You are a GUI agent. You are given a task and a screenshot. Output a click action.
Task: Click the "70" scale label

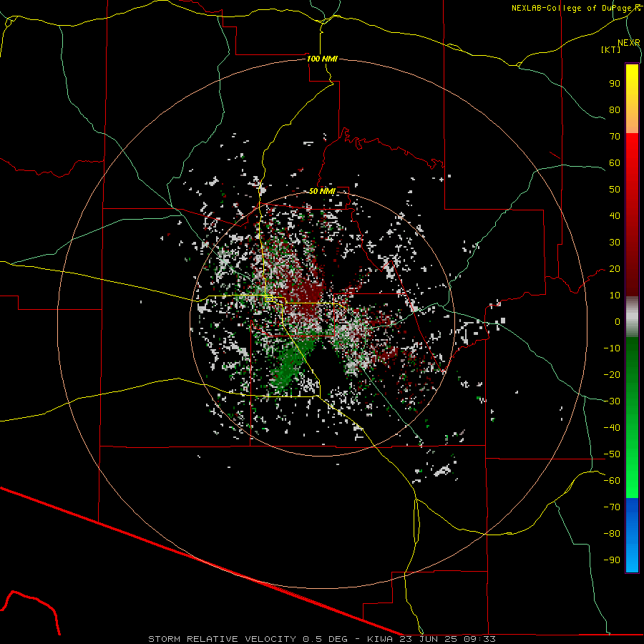(615, 137)
